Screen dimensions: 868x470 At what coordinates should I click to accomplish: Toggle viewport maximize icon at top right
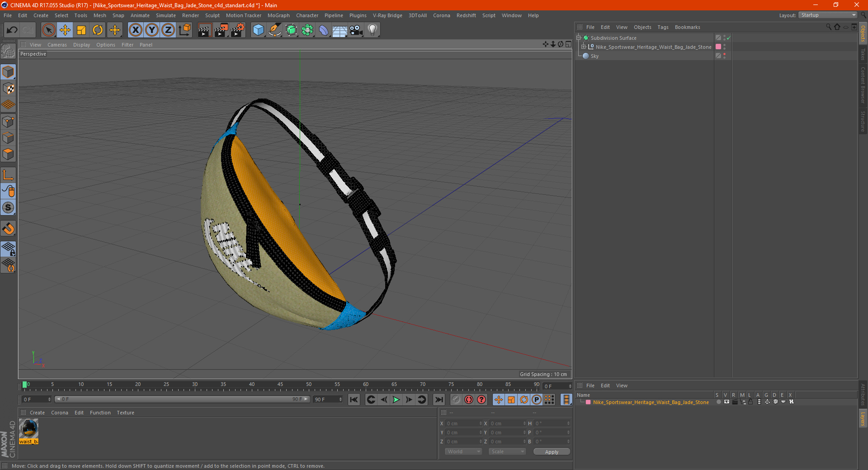tap(568, 44)
